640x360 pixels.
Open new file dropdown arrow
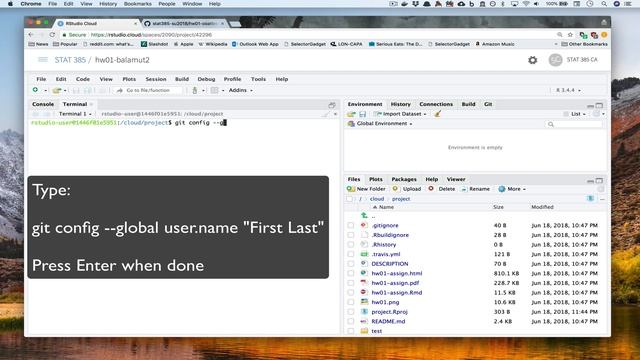pyautogui.click(x=45, y=90)
